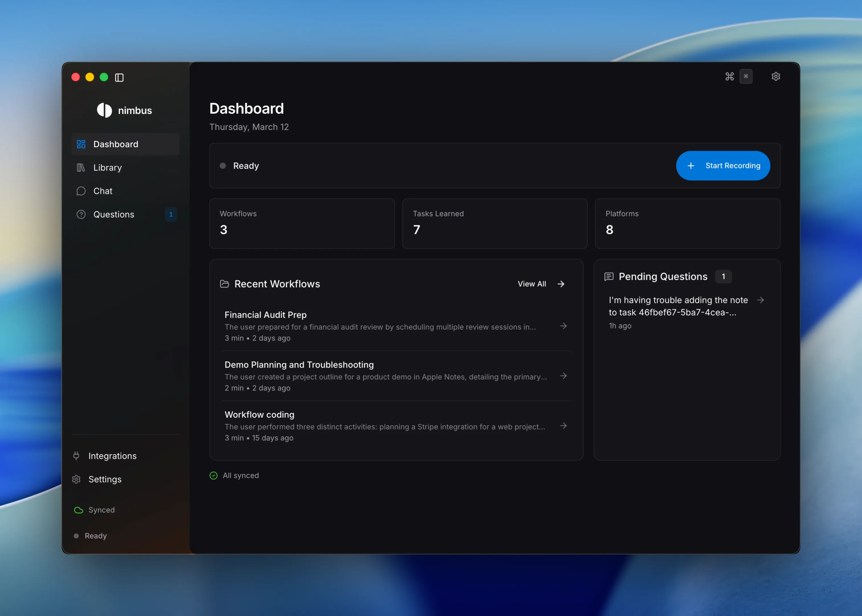Open Chat via its speech bubble icon

81,191
